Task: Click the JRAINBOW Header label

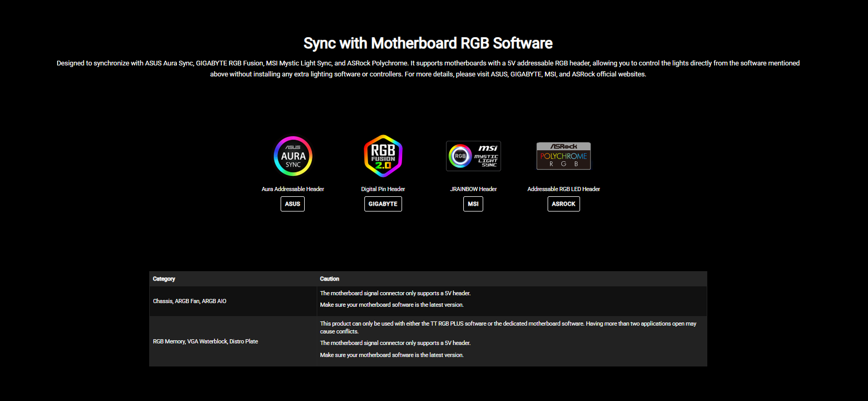Action: point(473,189)
